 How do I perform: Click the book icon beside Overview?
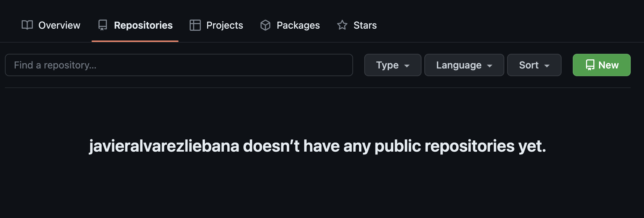[27, 25]
